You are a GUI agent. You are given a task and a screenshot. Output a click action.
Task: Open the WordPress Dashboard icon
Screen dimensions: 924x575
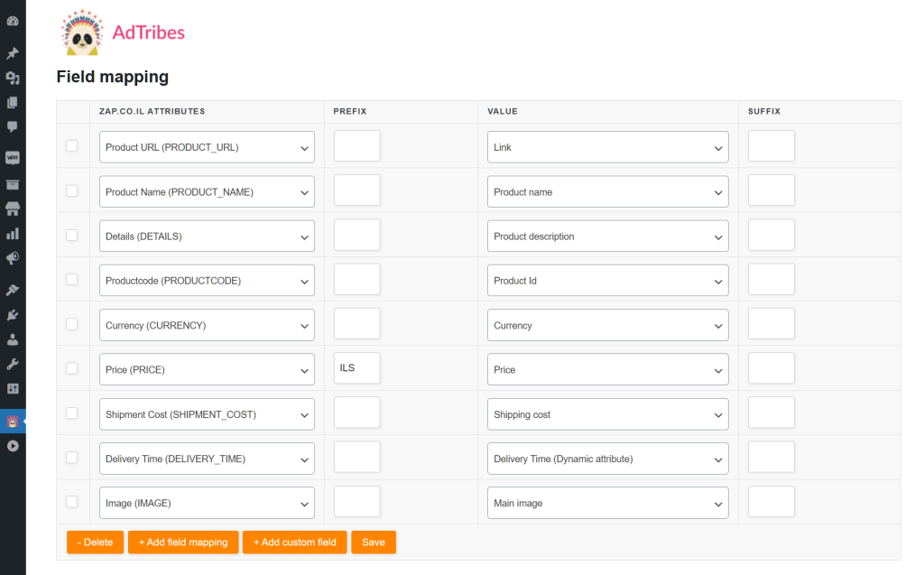point(13,20)
